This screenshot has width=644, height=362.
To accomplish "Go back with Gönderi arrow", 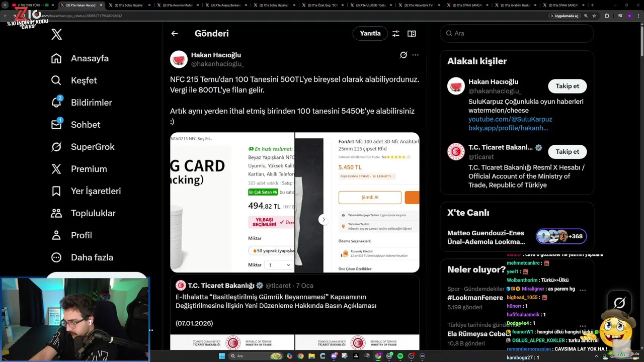I will coord(175,34).
